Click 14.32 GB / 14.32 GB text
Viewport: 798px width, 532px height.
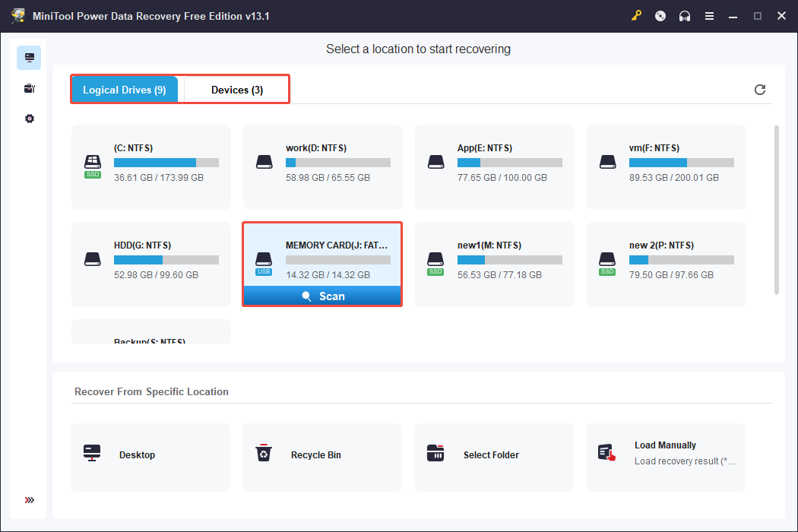coord(328,275)
